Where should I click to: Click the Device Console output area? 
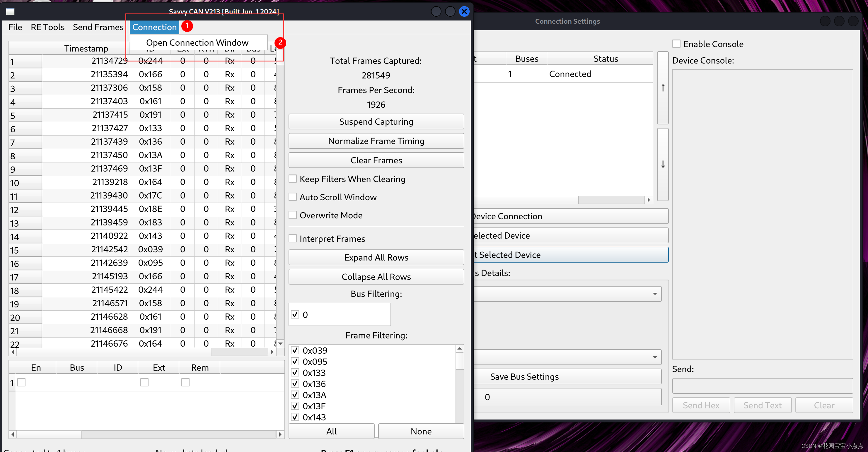763,215
